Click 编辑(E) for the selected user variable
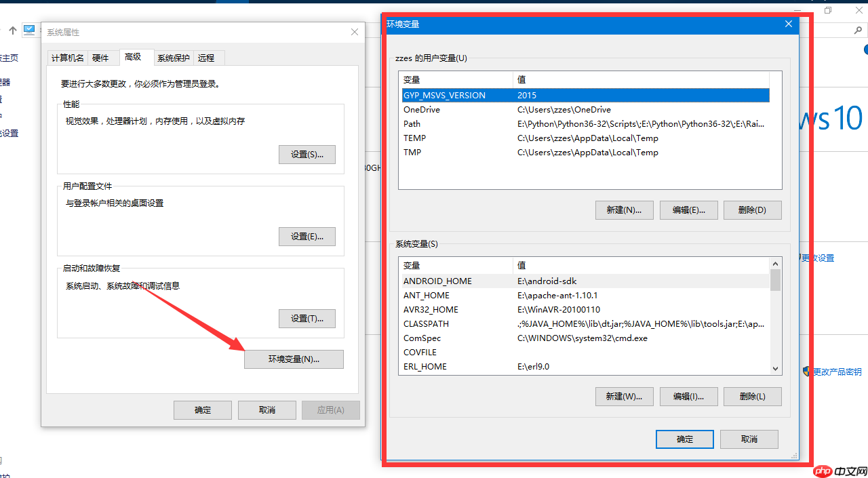 click(688, 210)
